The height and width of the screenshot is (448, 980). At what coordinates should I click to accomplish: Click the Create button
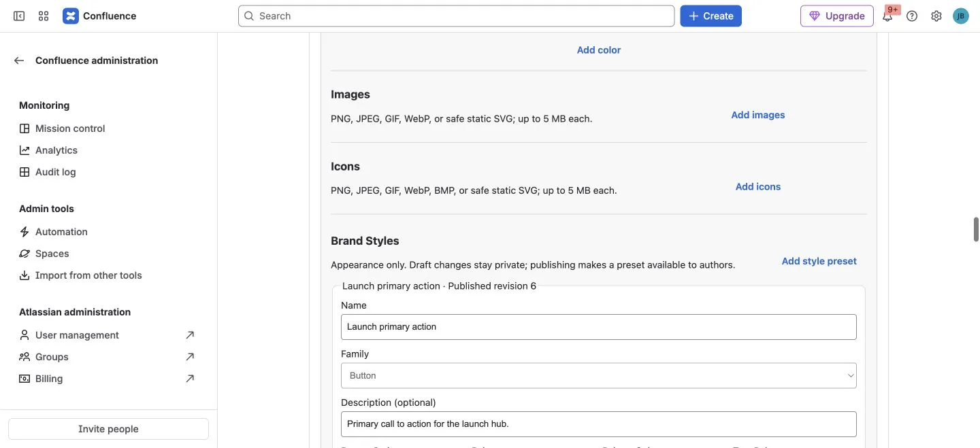click(710, 16)
